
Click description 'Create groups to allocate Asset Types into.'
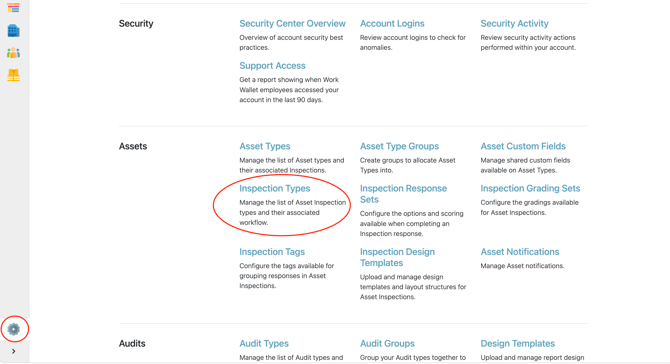click(408, 165)
